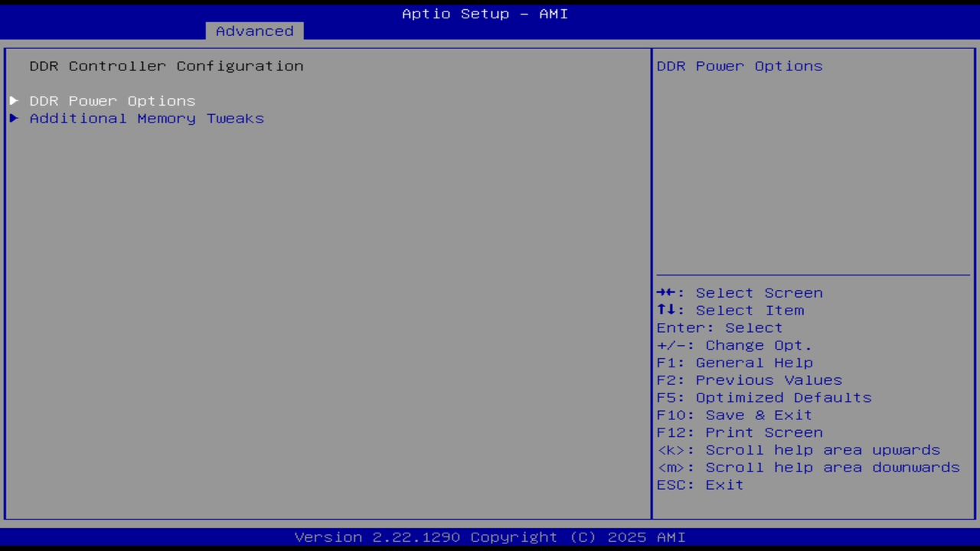The width and height of the screenshot is (980, 551).
Task: Expand the Additional Memory Tweaks submenu arrow
Action: click(13, 118)
